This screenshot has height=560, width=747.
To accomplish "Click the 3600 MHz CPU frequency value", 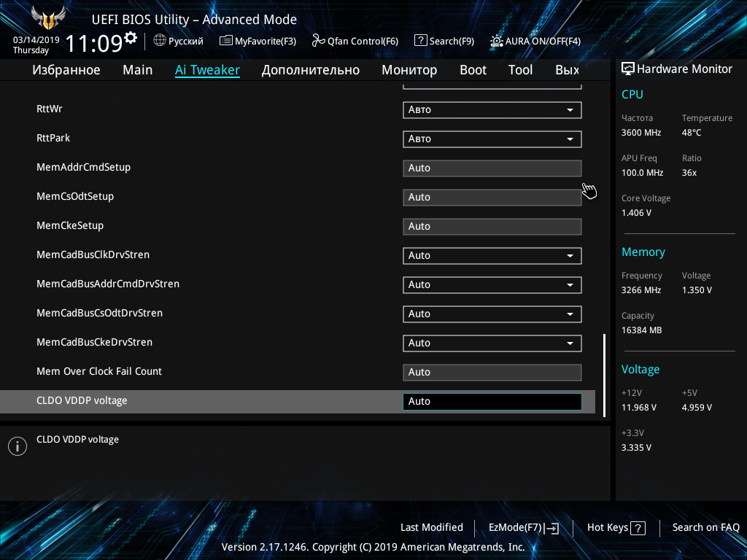I will click(641, 133).
